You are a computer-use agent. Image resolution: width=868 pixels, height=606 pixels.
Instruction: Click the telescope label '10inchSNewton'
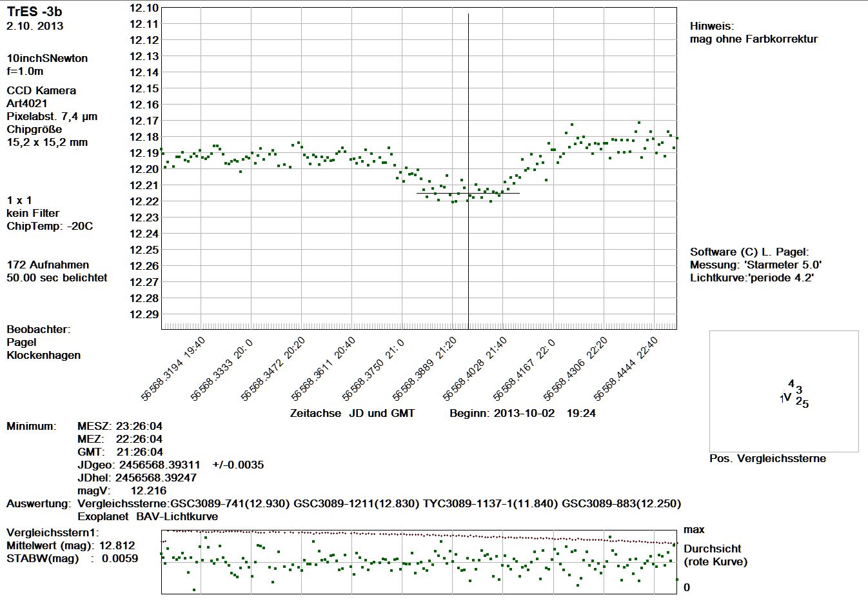click(x=47, y=58)
